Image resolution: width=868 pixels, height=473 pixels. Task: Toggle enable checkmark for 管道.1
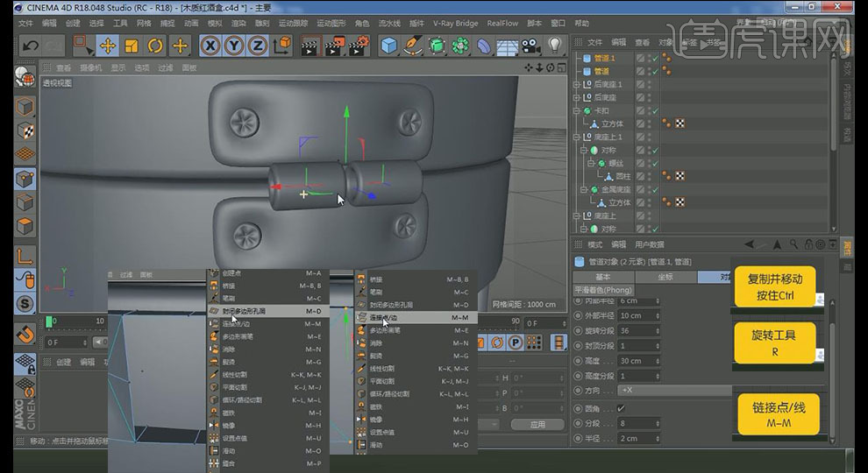(656, 58)
